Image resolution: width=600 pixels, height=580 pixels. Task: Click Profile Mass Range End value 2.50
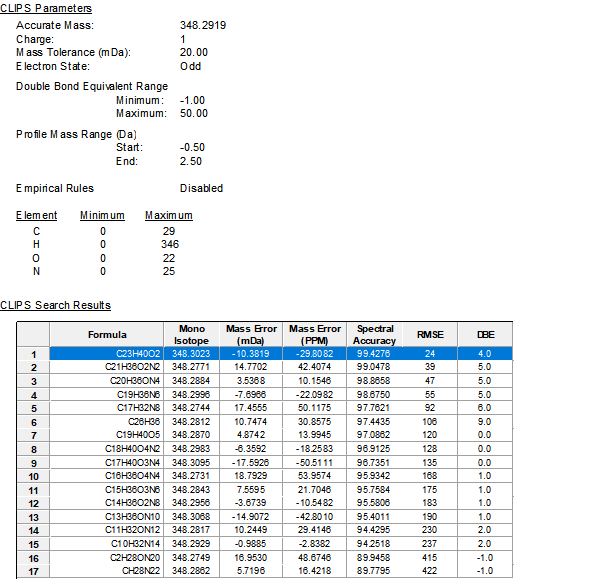pyautogui.click(x=191, y=161)
